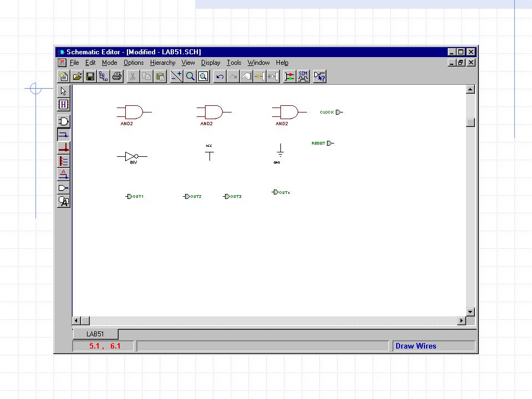This screenshot has width=532, height=399.
Task: Click the hierarchy H tool
Action: pos(63,105)
